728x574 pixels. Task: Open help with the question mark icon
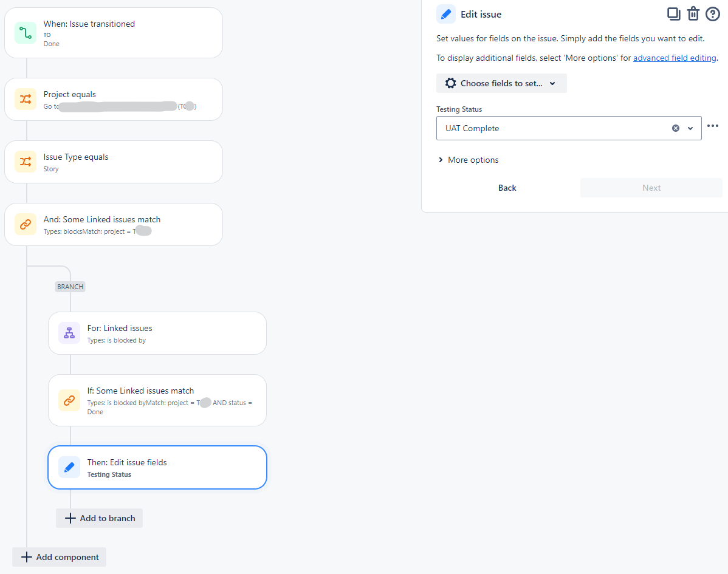(x=712, y=13)
